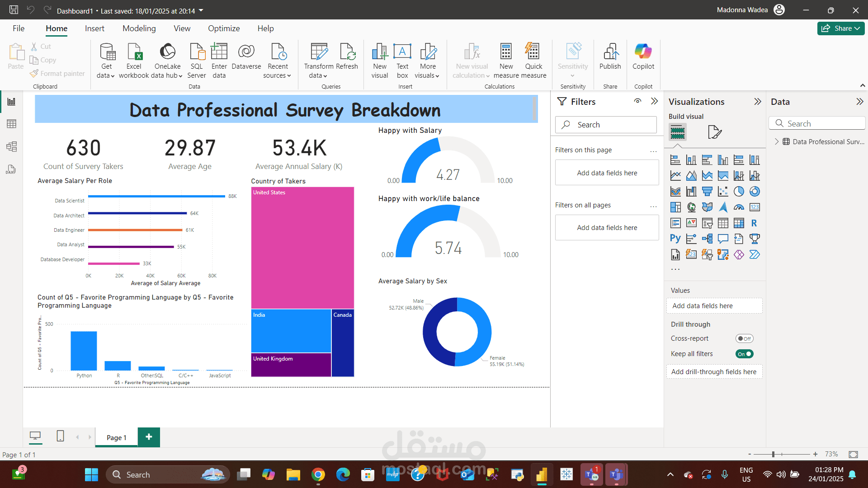868x488 pixels.
Task: Open DAX query view from left sidebar
Action: tap(11, 169)
